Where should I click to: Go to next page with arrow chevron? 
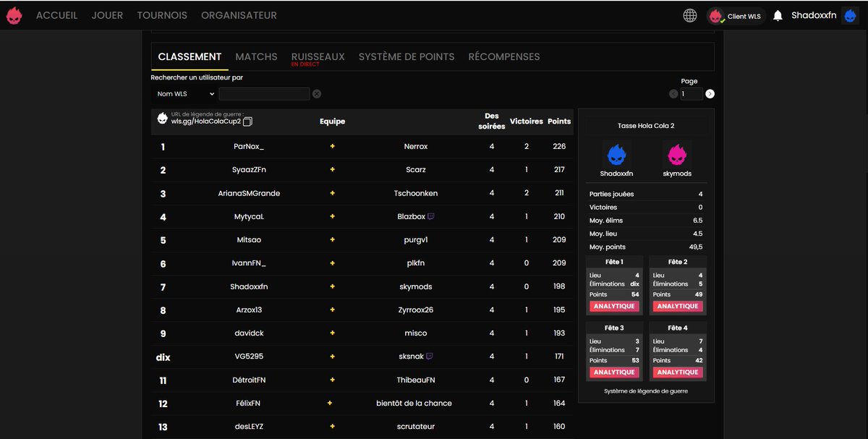click(x=709, y=93)
